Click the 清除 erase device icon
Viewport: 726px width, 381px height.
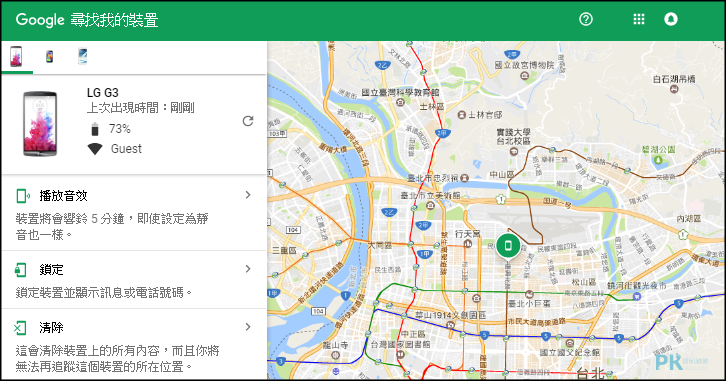pyautogui.click(x=20, y=328)
